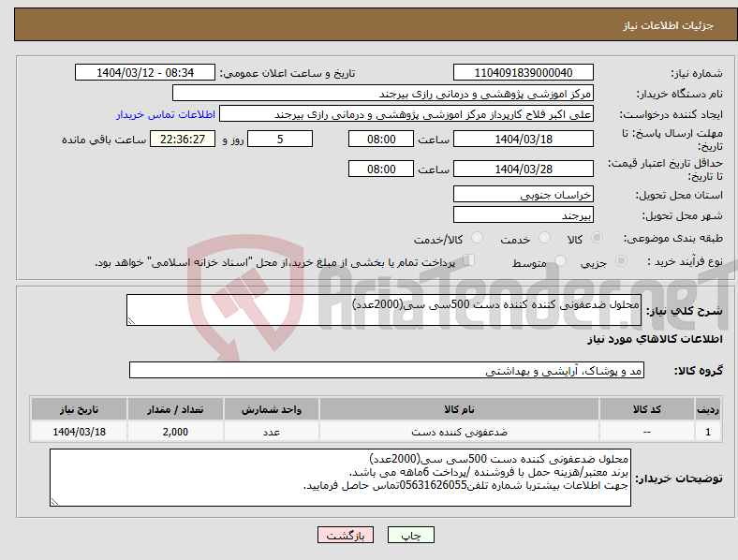Click the response deadline date 1404/03/18 field
Viewport: 738px width, 560px height.
click(x=523, y=139)
